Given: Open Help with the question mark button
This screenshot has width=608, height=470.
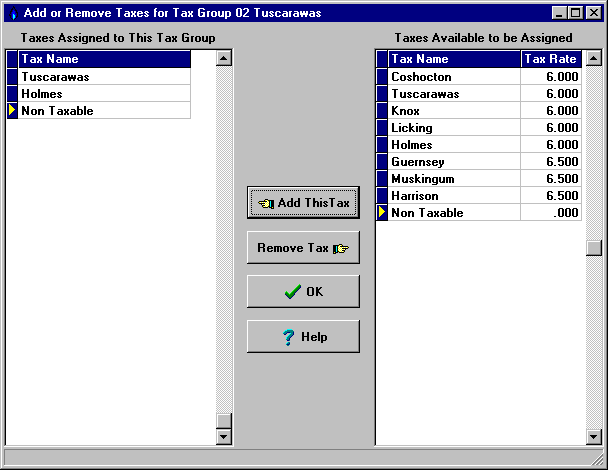Looking at the screenshot, I should (x=303, y=337).
